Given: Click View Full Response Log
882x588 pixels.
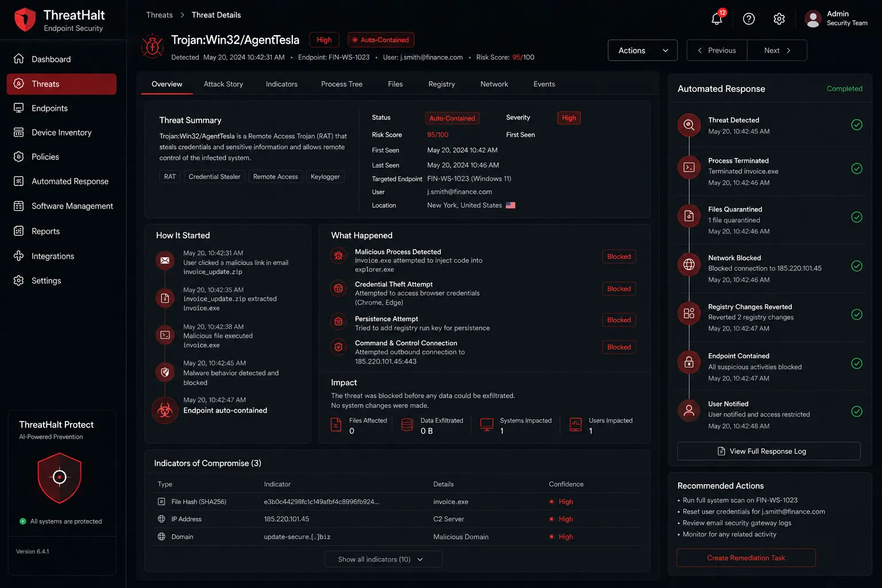Looking at the screenshot, I should click(769, 451).
